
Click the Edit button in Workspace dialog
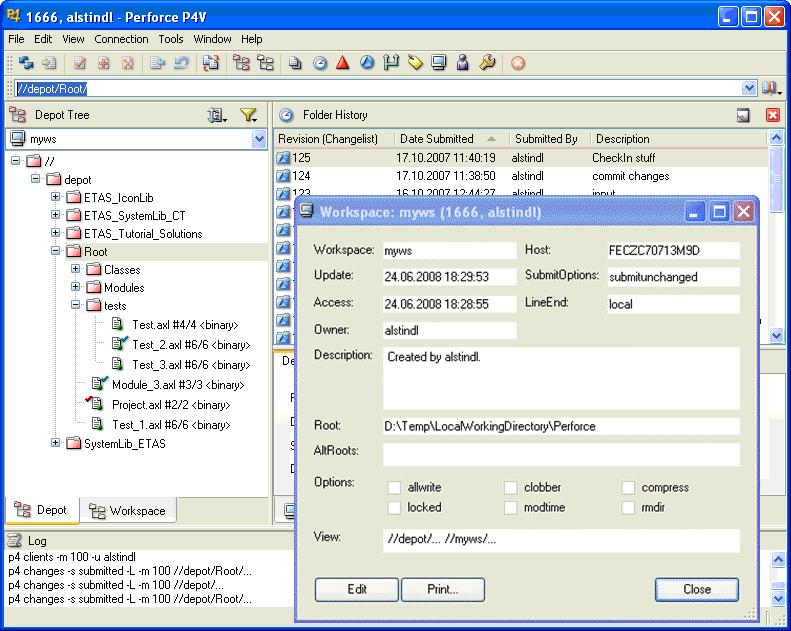click(x=357, y=589)
